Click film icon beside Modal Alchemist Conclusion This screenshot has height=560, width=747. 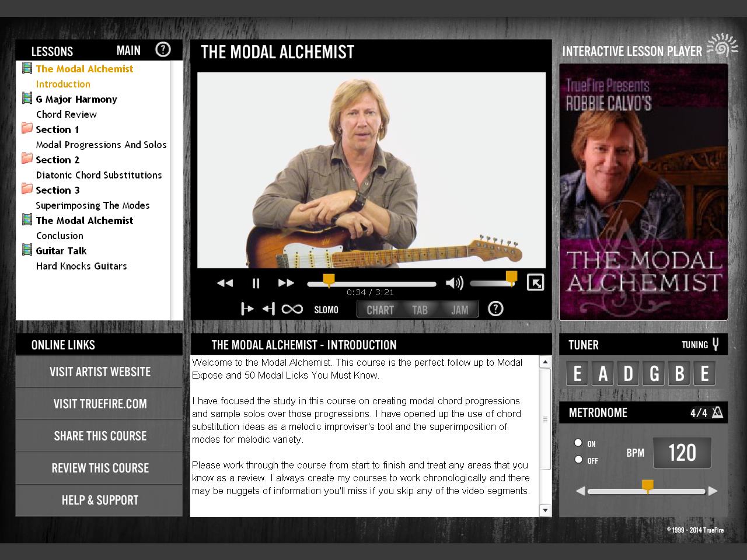coord(27,220)
